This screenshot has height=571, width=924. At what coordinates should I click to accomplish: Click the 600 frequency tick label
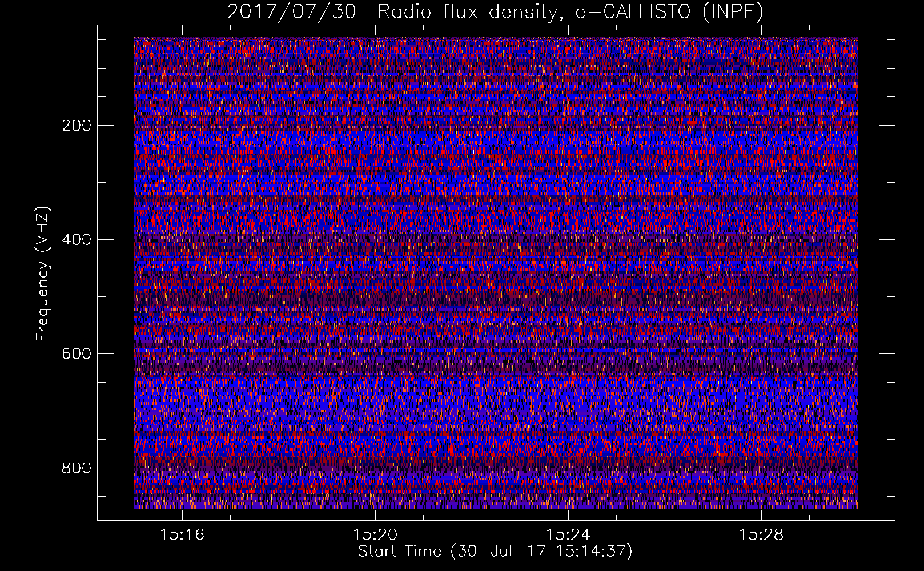coord(77,354)
